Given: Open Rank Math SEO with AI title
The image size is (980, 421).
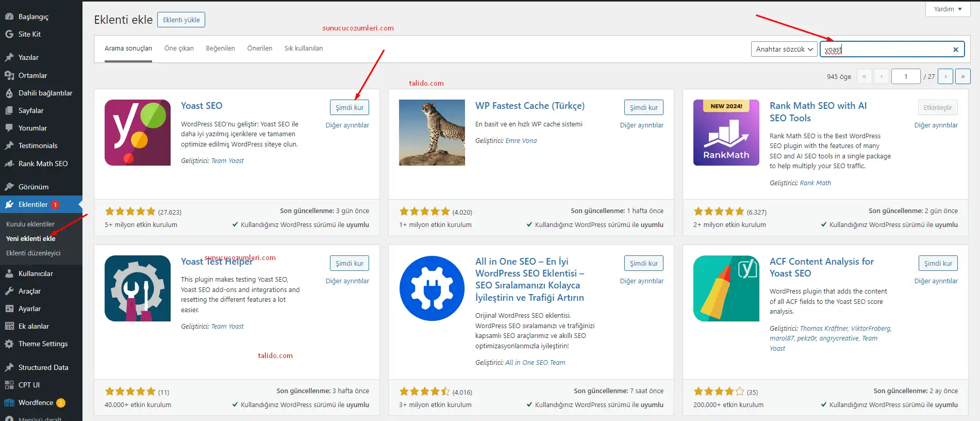Looking at the screenshot, I should click(818, 112).
